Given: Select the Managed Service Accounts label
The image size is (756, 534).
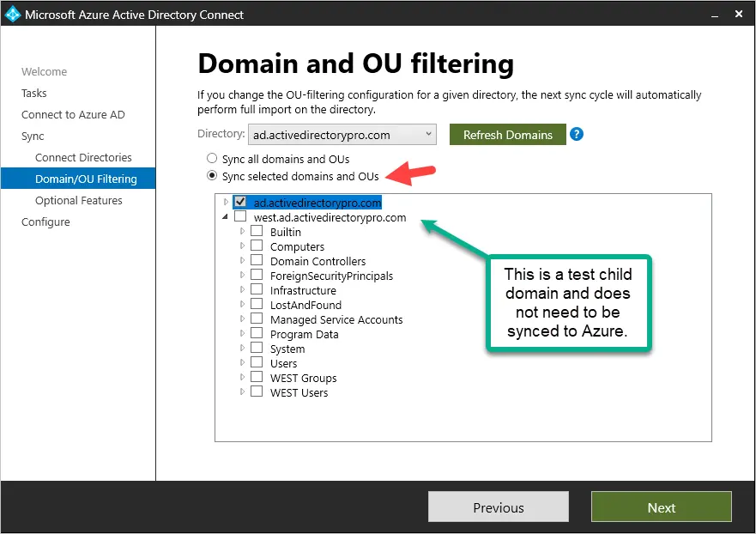Looking at the screenshot, I should [x=336, y=320].
